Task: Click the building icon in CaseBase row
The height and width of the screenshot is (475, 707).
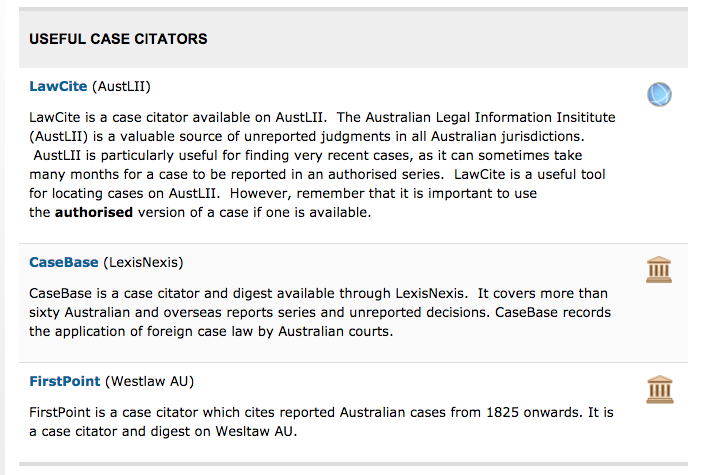Action: (x=659, y=268)
